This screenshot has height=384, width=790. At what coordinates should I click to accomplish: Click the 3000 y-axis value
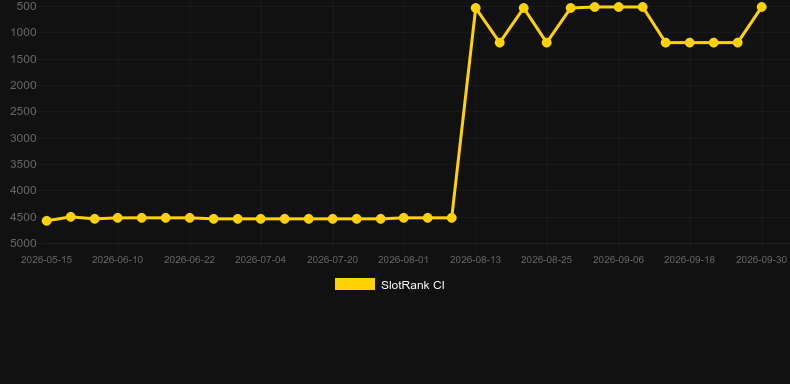24,138
